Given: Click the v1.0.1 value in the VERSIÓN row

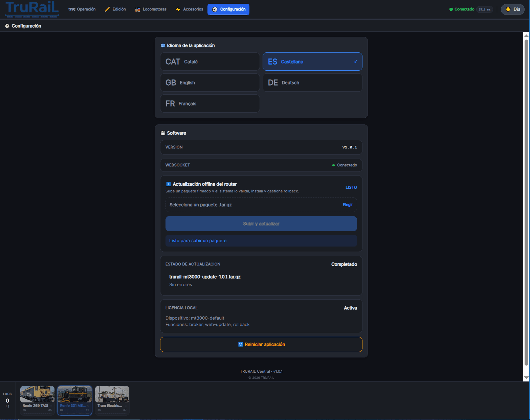Looking at the screenshot, I should pyautogui.click(x=350, y=147).
